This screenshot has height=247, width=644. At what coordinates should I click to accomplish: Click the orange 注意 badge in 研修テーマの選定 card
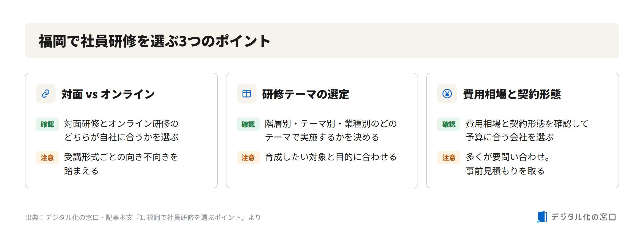tap(248, 158)
